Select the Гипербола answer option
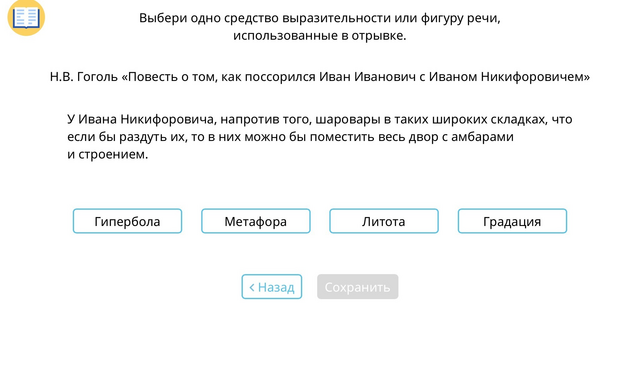 [127, 221]
